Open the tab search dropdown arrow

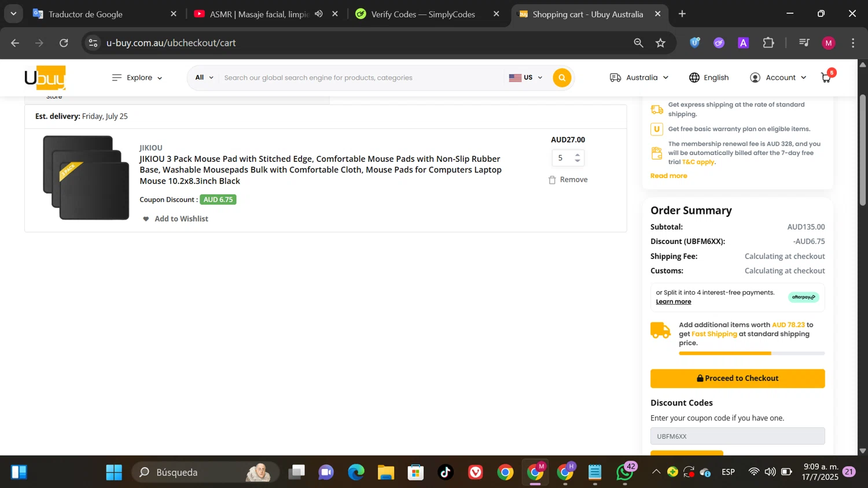tap(13, 14)
